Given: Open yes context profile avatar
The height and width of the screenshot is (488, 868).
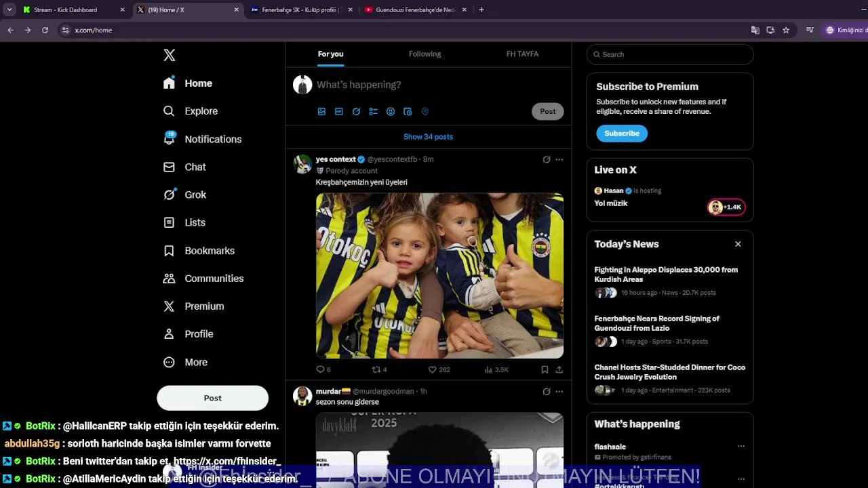Looking at the screenshot, I should pos(302,164).
